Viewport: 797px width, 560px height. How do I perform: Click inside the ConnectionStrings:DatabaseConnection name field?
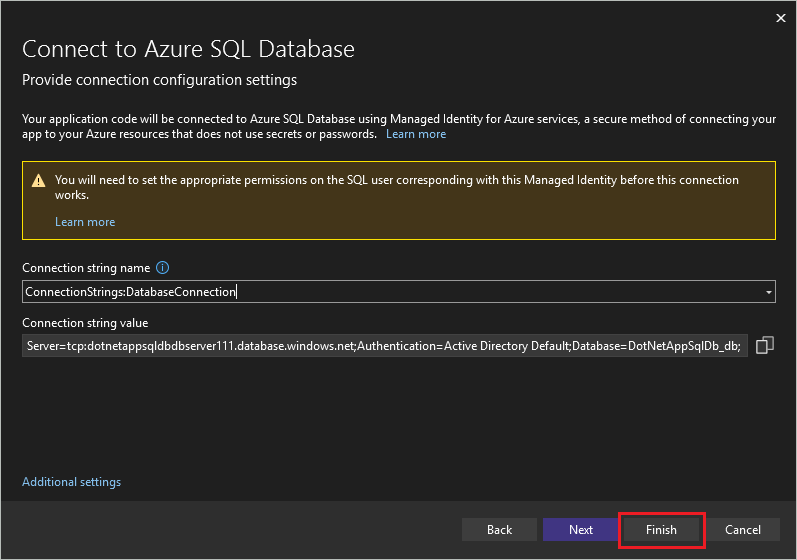(390, 292)
